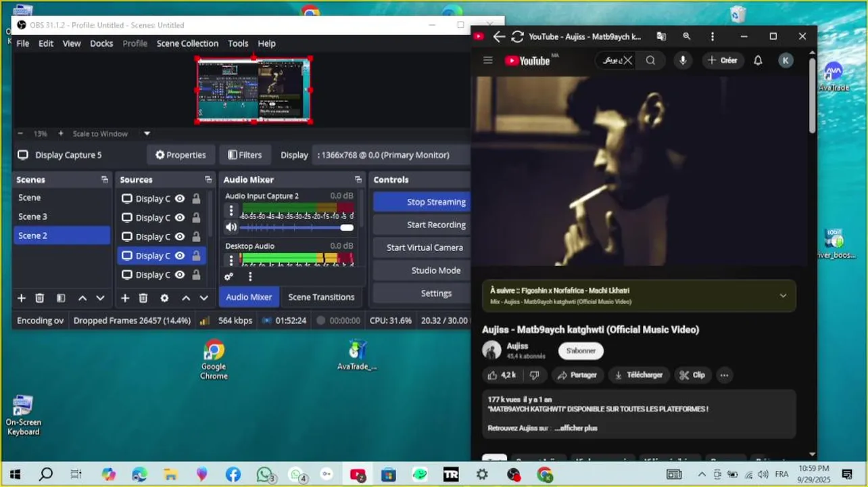Delete the selected scene with the trash icon
Screen dimensions: 868x487
click(x=40, y=298)
